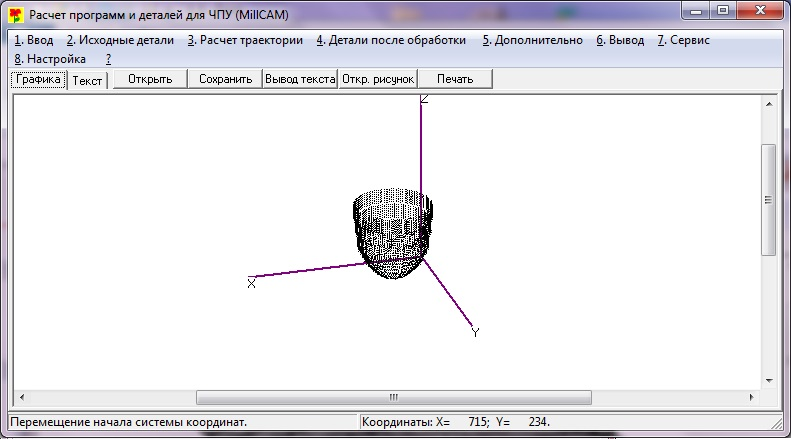Open the '?' help menu

(108, 59)
